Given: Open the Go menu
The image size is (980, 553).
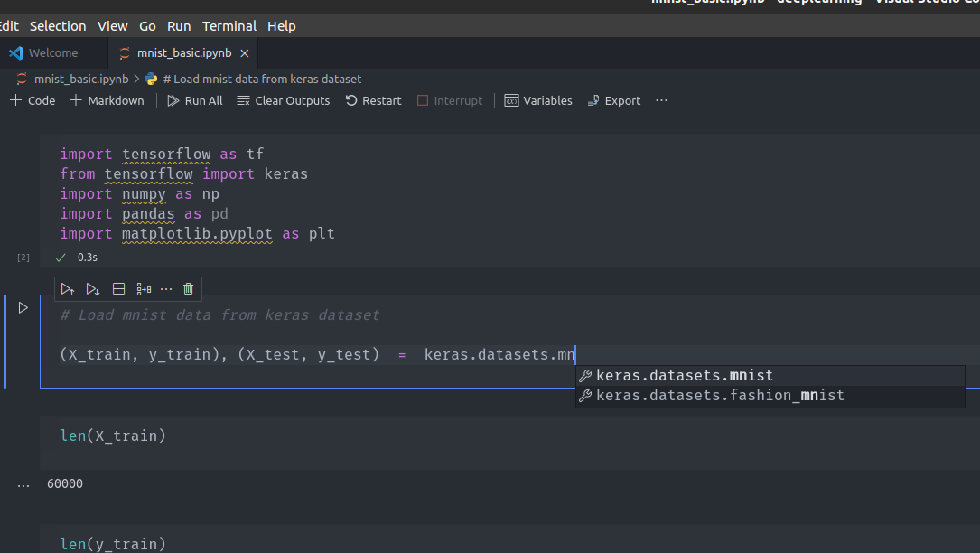Looking at the screenshot, I should [x=147, y=26].
